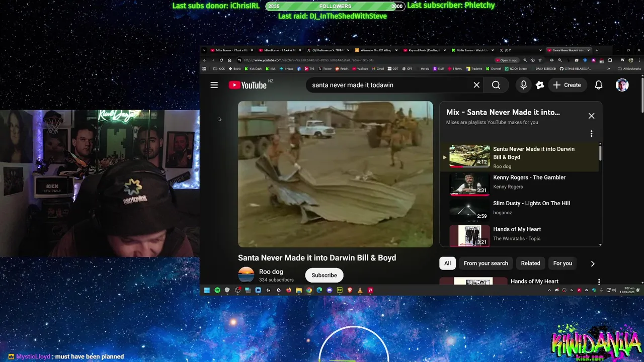Viewport: 644px width, 362px height.
Task: Open Discord from the taskbar
Action: tap(330, 290)
